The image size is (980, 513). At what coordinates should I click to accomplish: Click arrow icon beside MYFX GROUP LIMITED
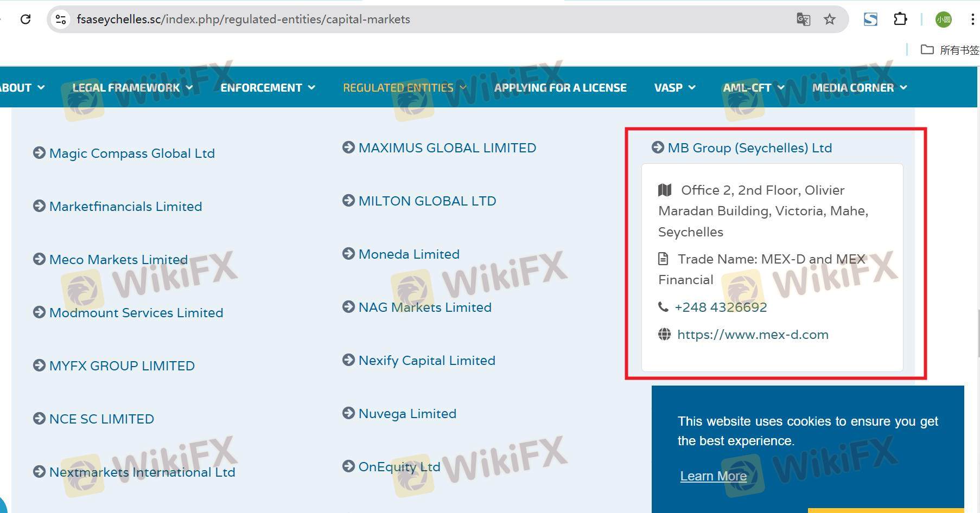click(39, 365)
